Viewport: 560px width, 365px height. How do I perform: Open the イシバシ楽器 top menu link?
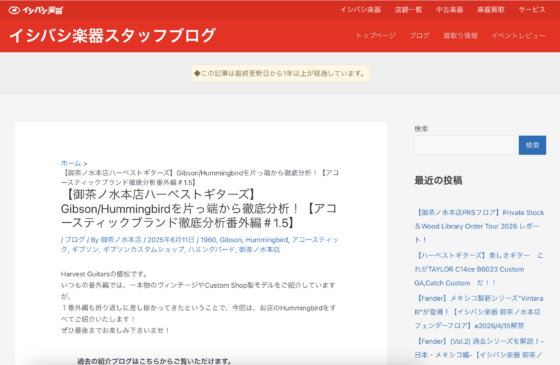point(360,10)
